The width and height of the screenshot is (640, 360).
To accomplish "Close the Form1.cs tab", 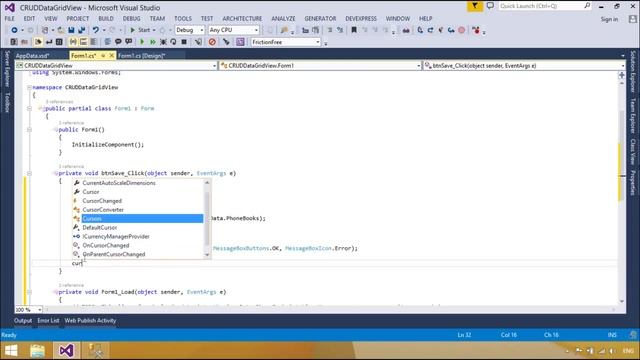I will pyautogui.click(x=111, y=56).
